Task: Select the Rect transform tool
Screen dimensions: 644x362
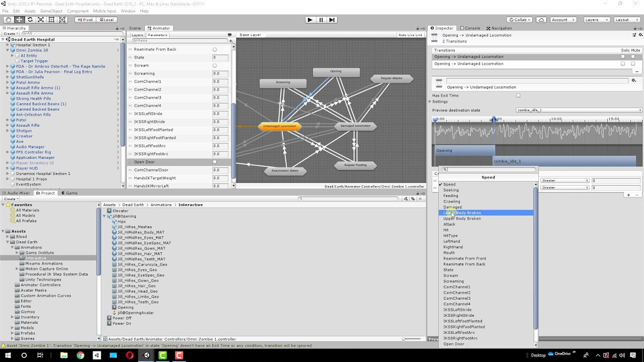Action: (x=51, y=20)
